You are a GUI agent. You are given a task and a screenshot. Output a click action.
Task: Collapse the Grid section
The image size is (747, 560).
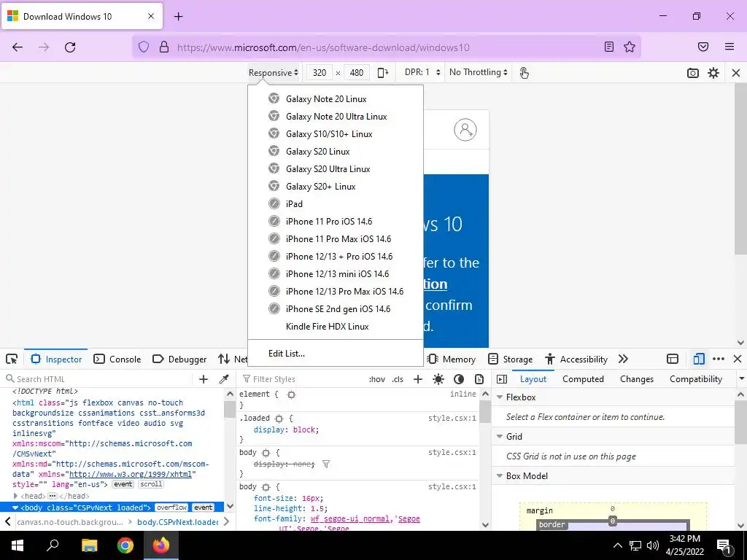(x=500, y=437)
